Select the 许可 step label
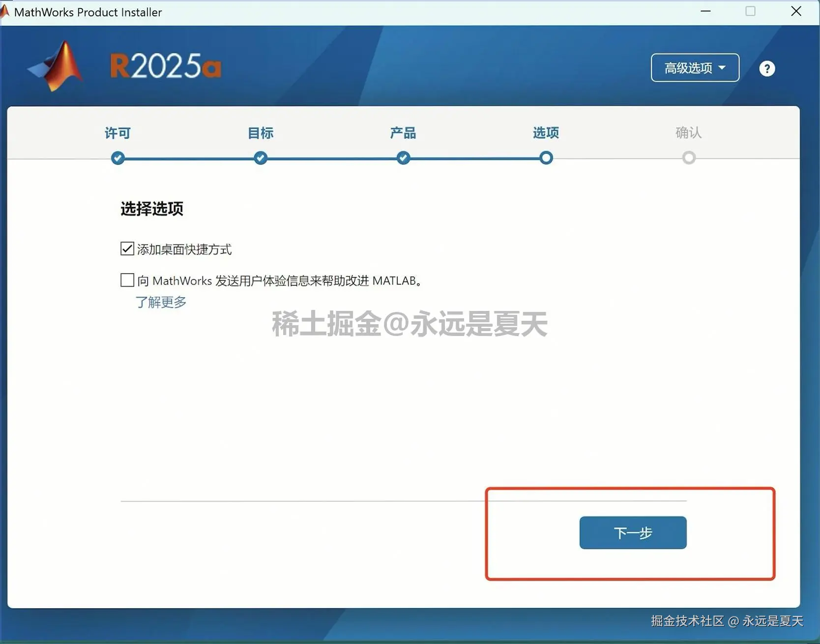The height and width of the screenshot is (644, 820). click(117, 133)
